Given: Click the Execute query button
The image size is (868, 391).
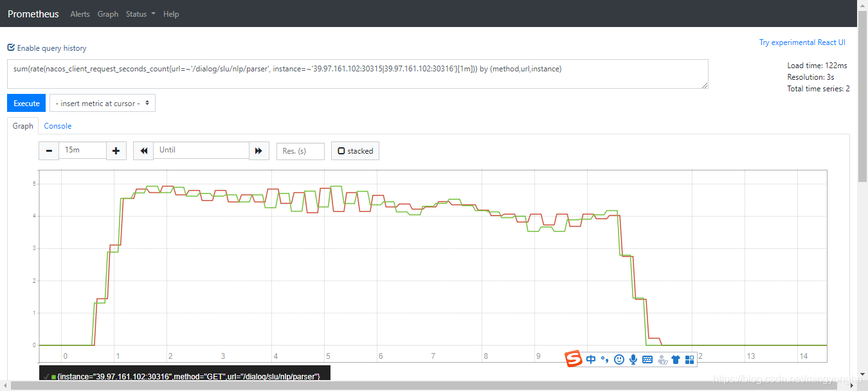Looking at the screenshot, I should click(26, 102).
